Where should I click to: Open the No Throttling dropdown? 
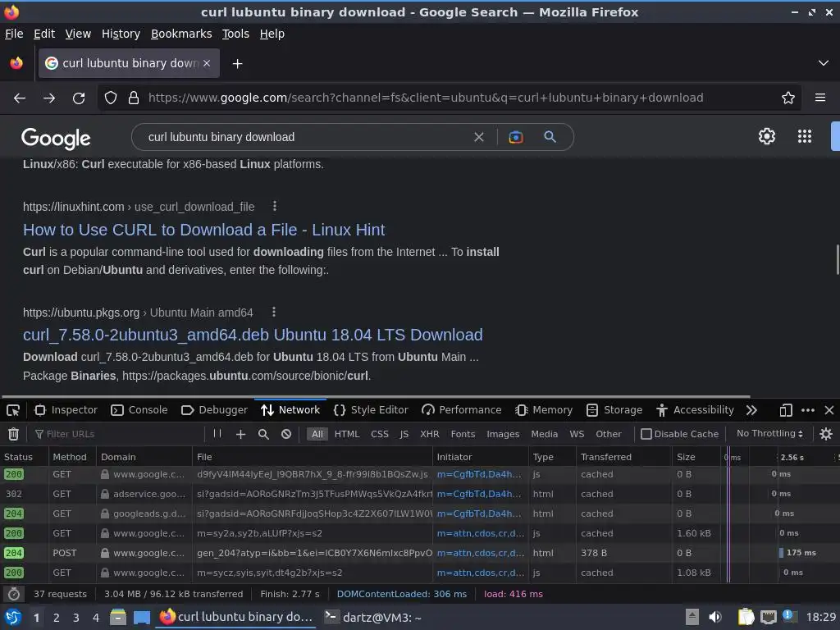[x=769, y=433]
